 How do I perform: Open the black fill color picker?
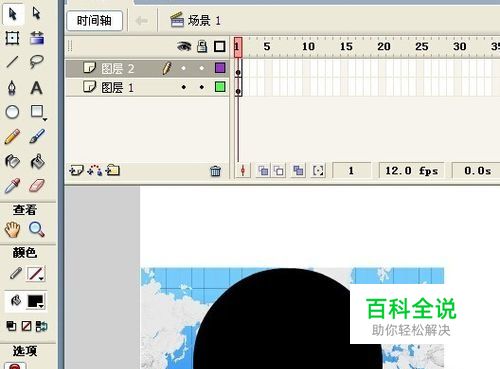36,301
